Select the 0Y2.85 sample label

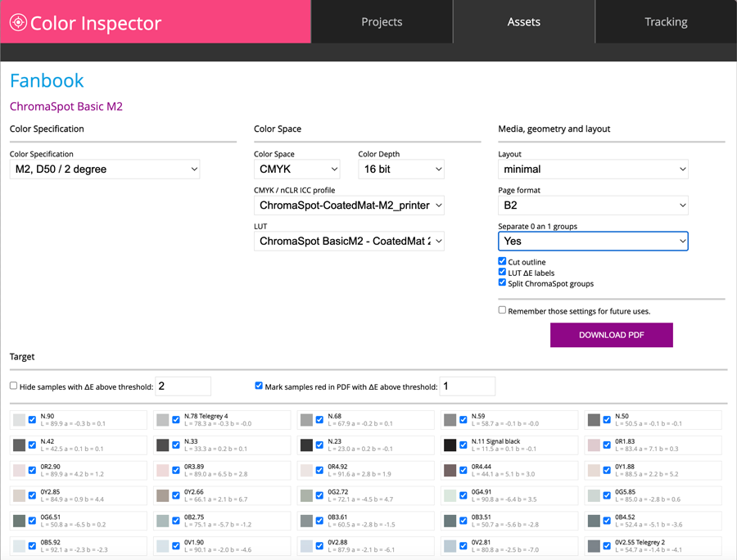coord(50,492)
